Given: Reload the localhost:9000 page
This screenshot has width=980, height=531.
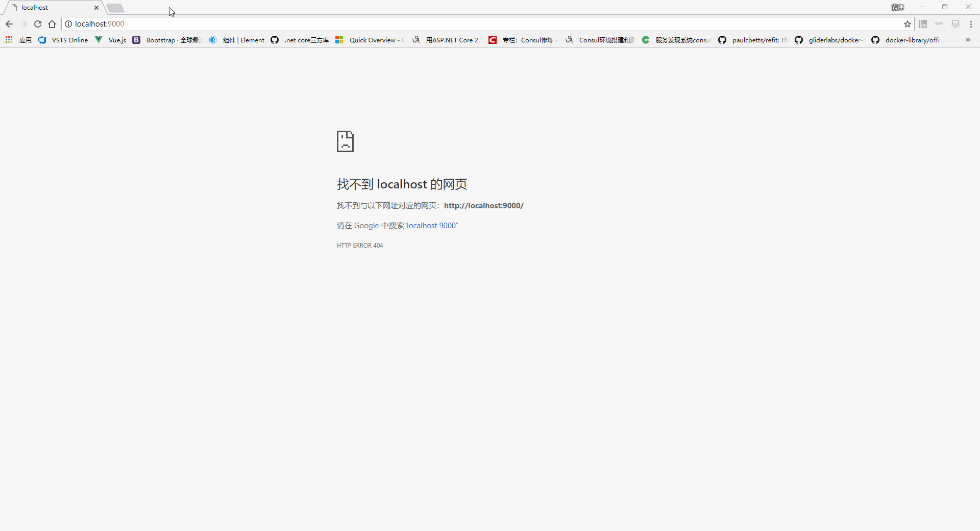Looking at the screenshot, I should pyautogui.click(x=38, y=24).
